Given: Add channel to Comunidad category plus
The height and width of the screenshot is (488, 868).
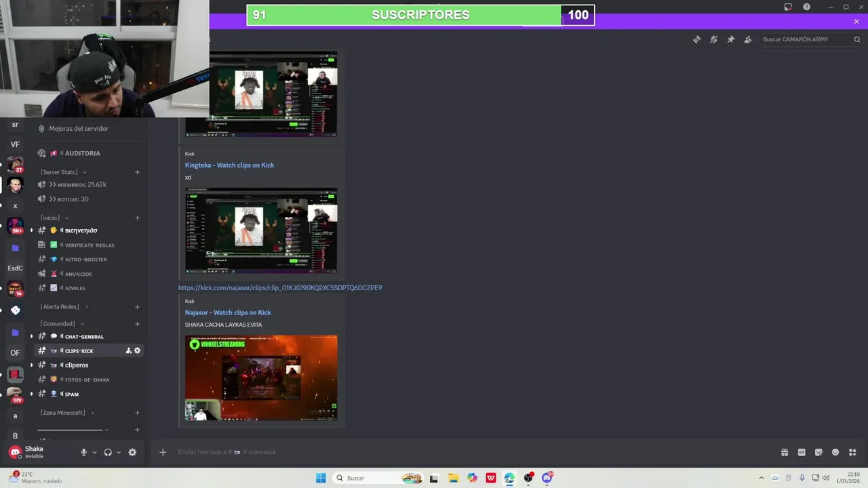Looking at the screenshot, I should pos(137,324).
